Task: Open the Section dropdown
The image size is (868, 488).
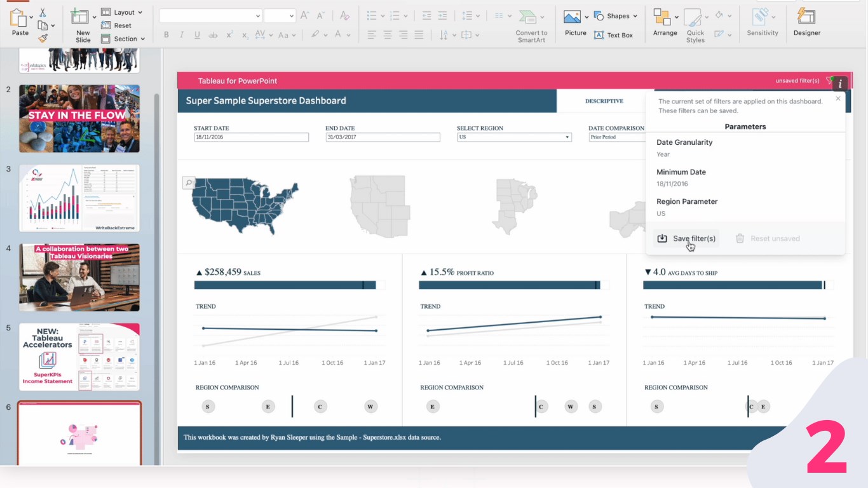Action: (123, 39)
